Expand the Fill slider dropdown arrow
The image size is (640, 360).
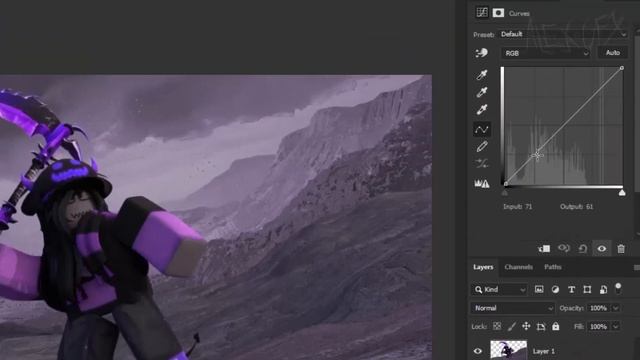[x=616, y=327]
